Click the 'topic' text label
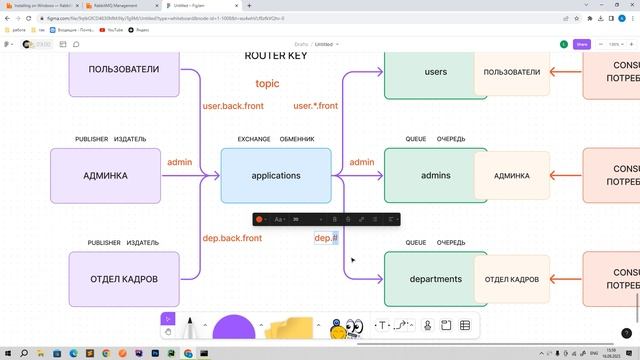 click(x=267, y=84)
